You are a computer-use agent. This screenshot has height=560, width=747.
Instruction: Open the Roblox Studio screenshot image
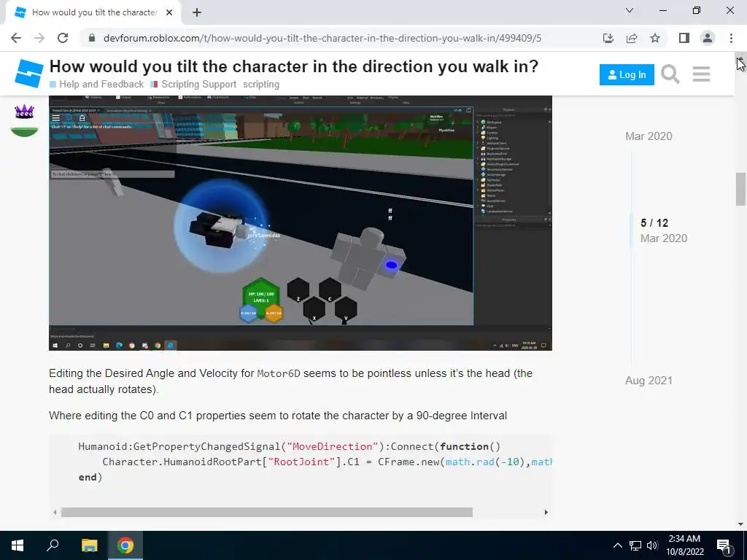point(300,223)
